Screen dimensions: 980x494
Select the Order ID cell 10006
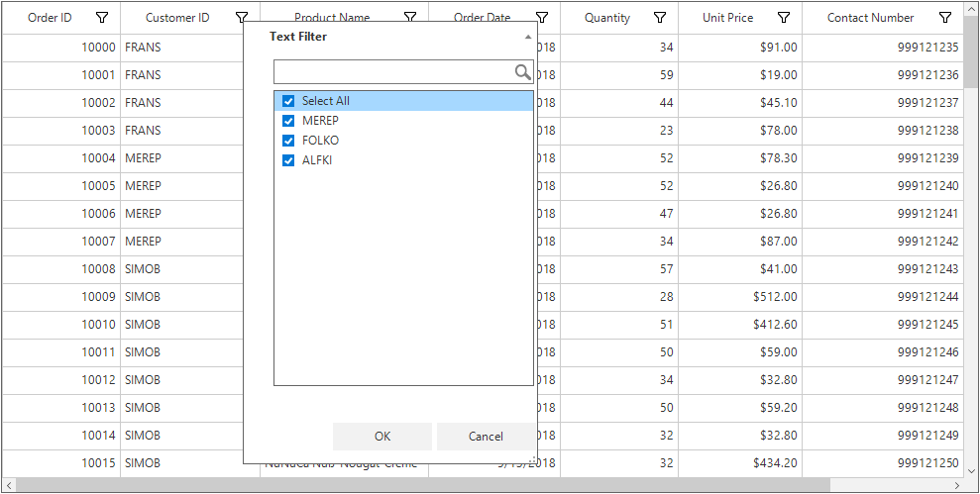[61, 214]
